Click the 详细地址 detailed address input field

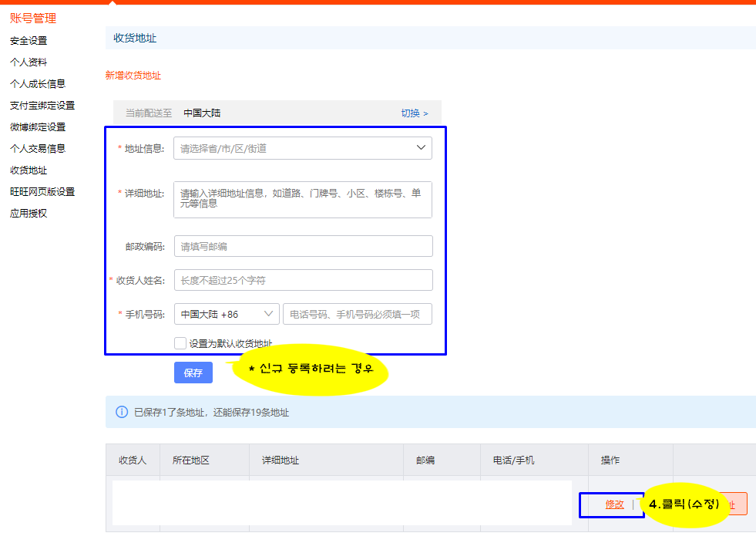pyautogui.click(x=302, y=199)
